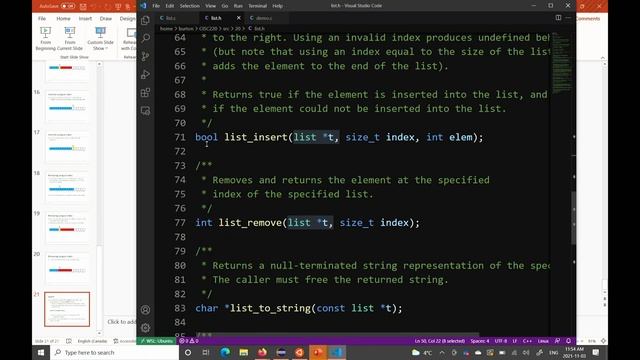Screen dimensions: 640x360
Task: Open the Manage gear in VS Code
Action: (x=145, y=328)
